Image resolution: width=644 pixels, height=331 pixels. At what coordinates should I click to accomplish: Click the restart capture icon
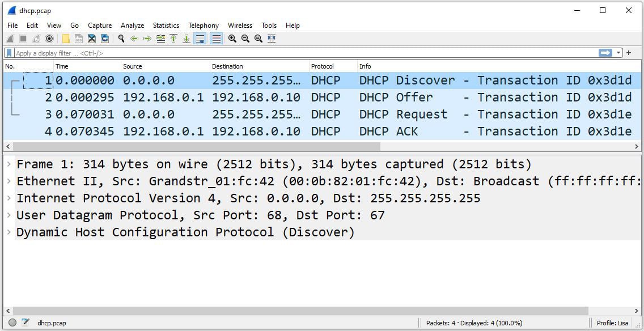[x=36, y=39]
